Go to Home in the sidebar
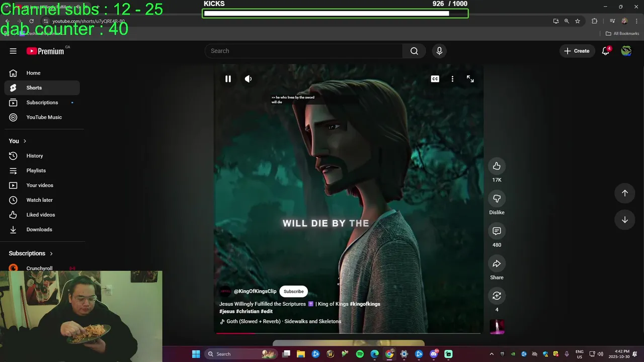This screenshot has width=644, height=362. [42, 73]
